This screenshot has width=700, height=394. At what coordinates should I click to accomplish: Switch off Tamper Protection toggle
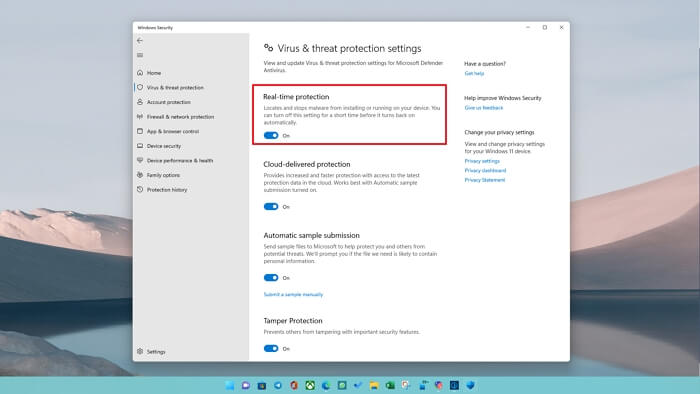click(271, 348)
